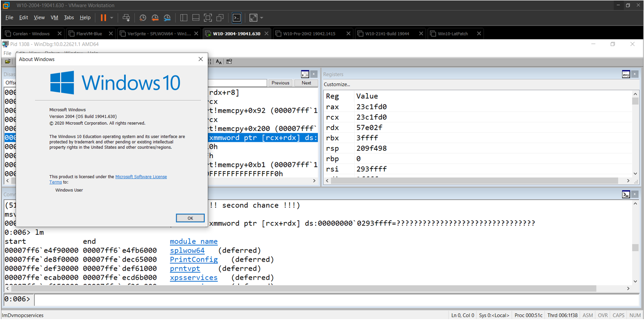
Task: Open the xpsservices module link
Action: click(x=194, y=278)
